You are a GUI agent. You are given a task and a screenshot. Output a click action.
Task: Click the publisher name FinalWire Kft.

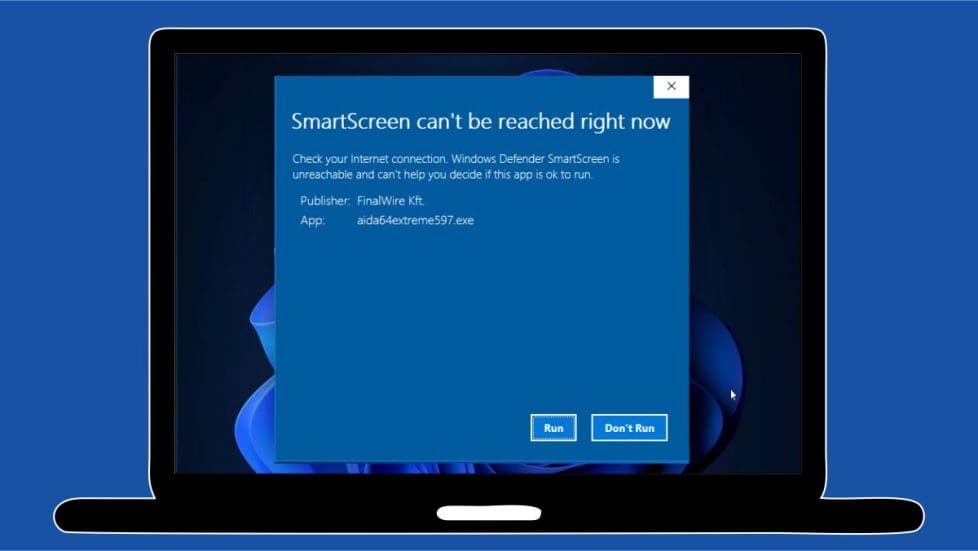click(391, 201)
